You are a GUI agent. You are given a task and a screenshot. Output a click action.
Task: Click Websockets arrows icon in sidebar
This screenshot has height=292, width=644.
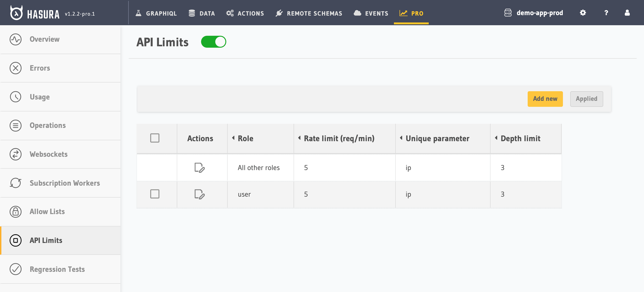coord(16,154)
